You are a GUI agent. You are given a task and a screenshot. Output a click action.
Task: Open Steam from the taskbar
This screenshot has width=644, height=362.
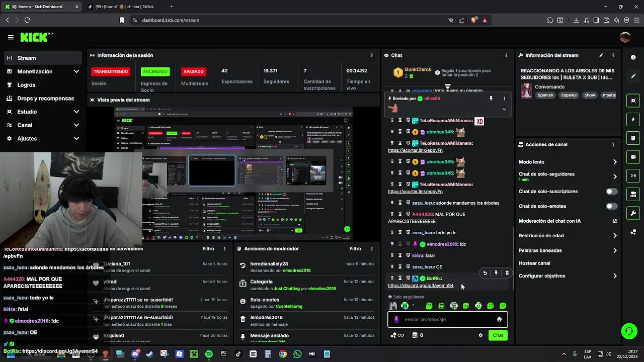[x=149, y=354]
